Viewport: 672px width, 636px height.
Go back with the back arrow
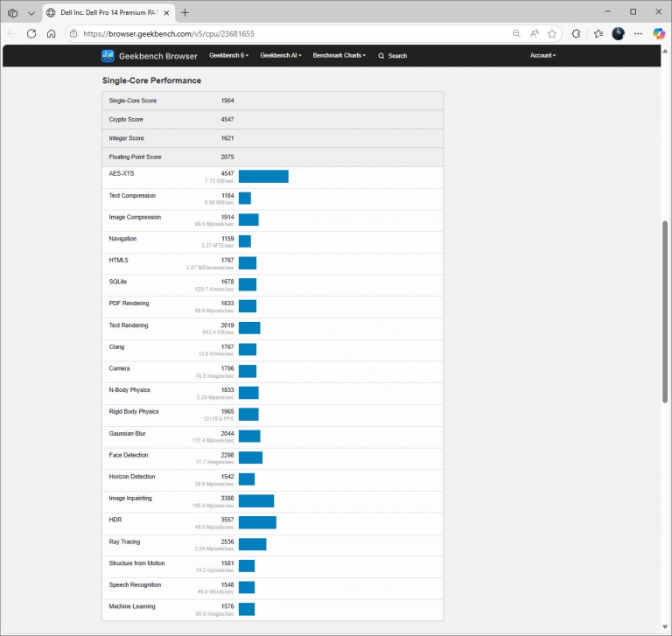[11, 33]
